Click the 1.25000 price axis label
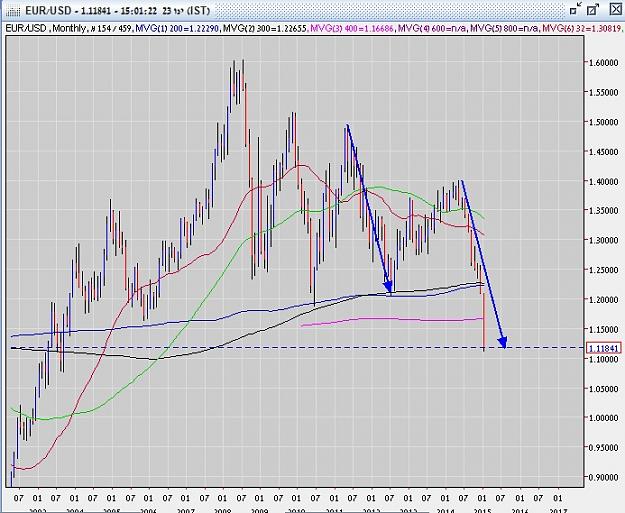625x513 pixels. [x=603, y=270]
